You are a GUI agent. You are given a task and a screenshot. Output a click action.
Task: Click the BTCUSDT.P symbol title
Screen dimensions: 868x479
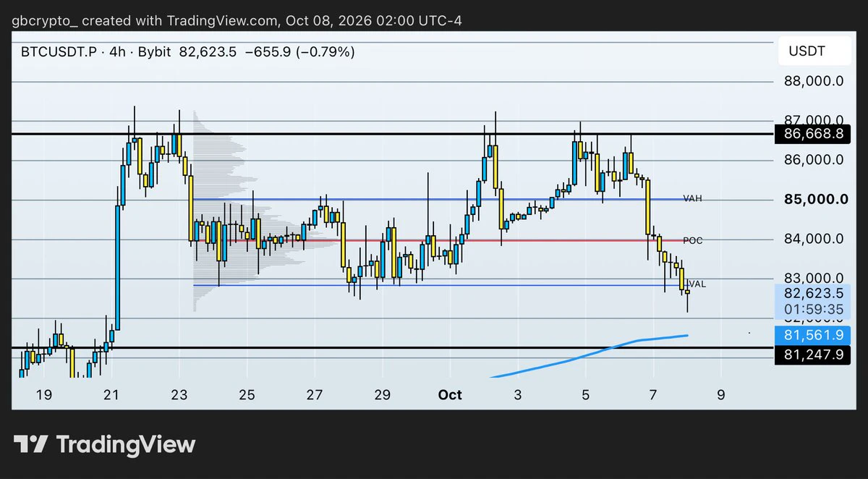tap(58, 52)
